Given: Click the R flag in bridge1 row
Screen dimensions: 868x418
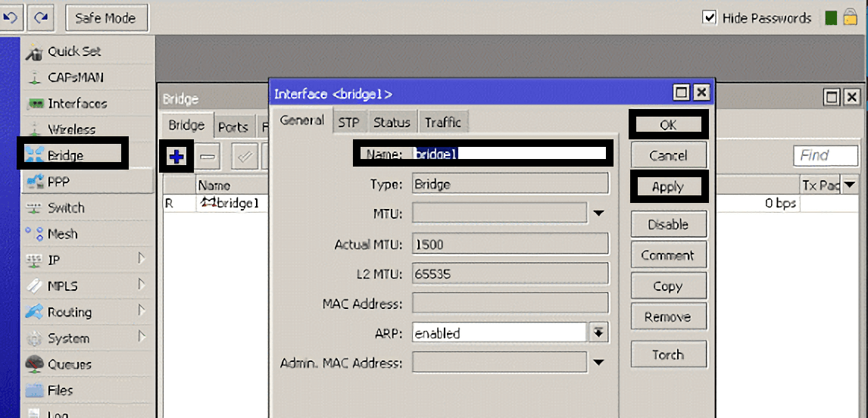Looking at the screenshot, I should pyautogui.click(x=170, y=204).
